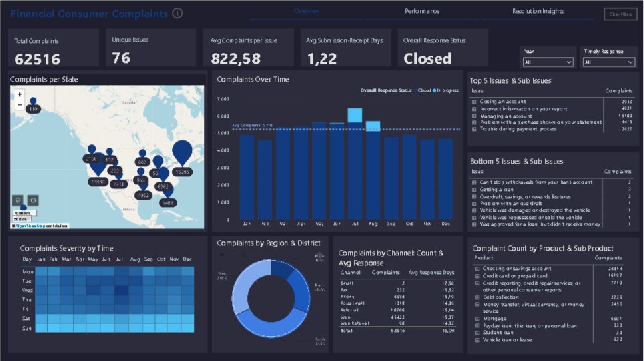The image size is (644, 361).
Task: Click the info icon beside dashboard title
Action: 177,14
